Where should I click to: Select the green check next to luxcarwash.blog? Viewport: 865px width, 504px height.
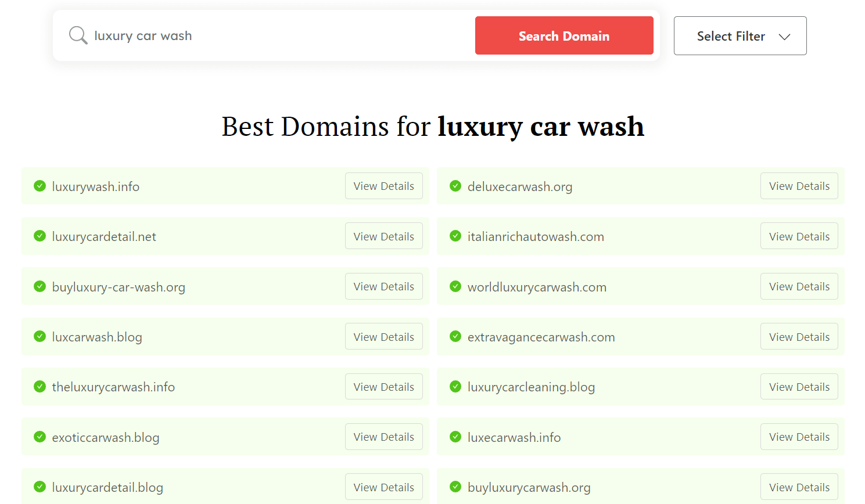(40, 336)
